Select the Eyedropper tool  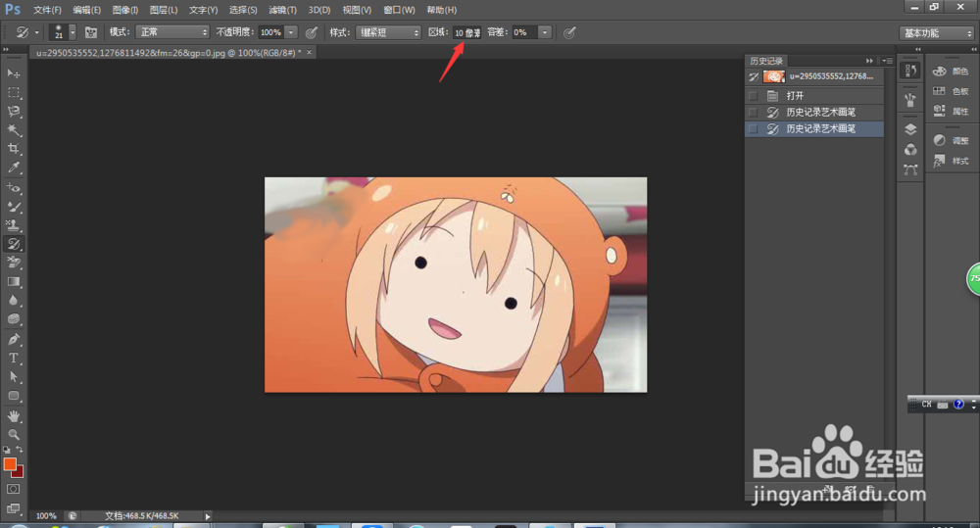[x=13, y=168]
